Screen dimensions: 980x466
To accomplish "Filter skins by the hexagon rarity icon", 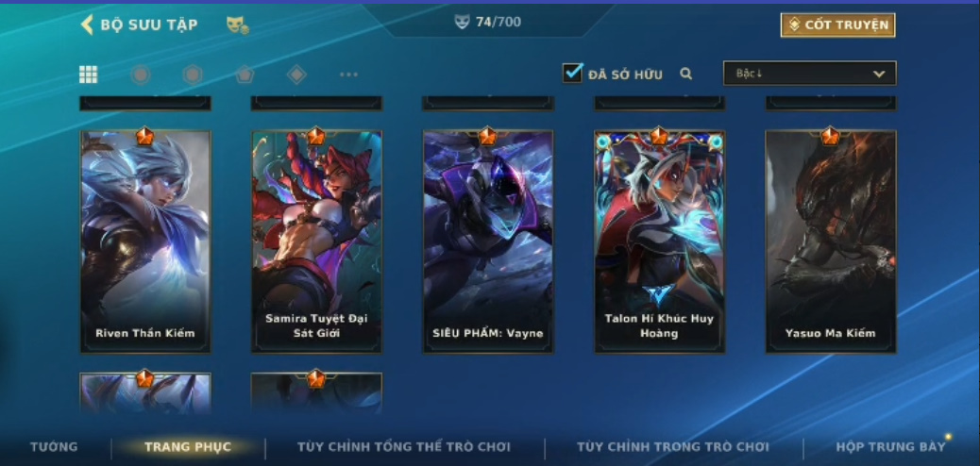I will (193, 75).
